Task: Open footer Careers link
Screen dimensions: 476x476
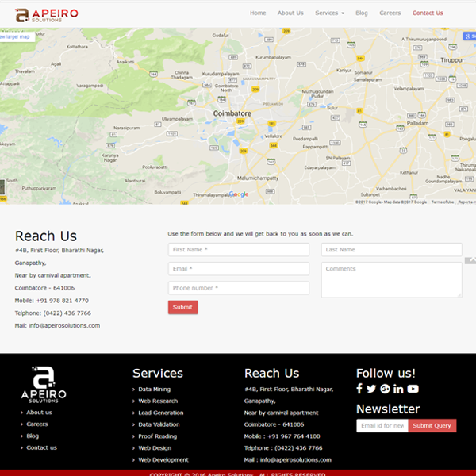Action: tap(37, 424)
